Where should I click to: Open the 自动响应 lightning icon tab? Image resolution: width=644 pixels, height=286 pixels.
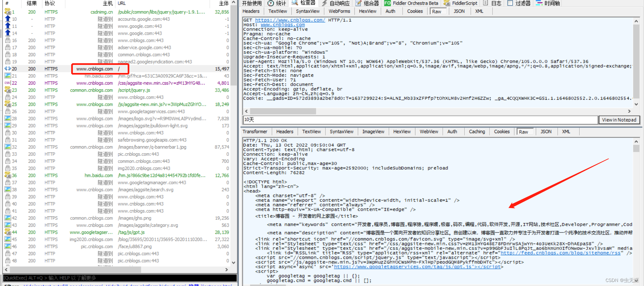324,3
